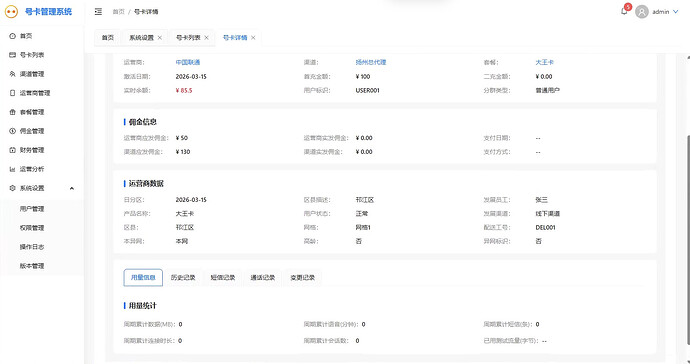
Task: Click the 系统设置 gear icon in sidebar
Action: [x=12, y=188]
